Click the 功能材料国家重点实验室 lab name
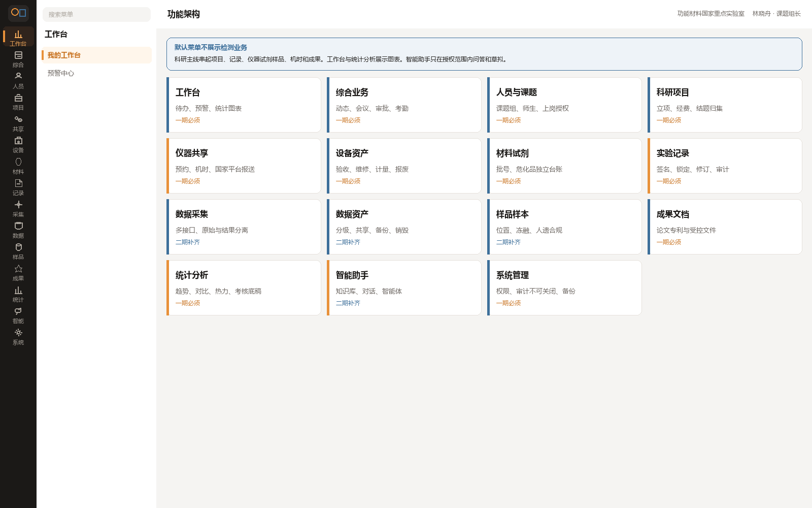The image size is (812, 508). pyautogui.click(x=710, y=14)
